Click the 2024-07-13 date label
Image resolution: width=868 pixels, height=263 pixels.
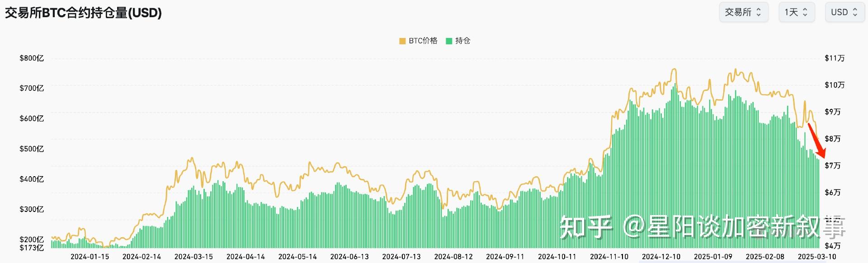tap(401, 257)
